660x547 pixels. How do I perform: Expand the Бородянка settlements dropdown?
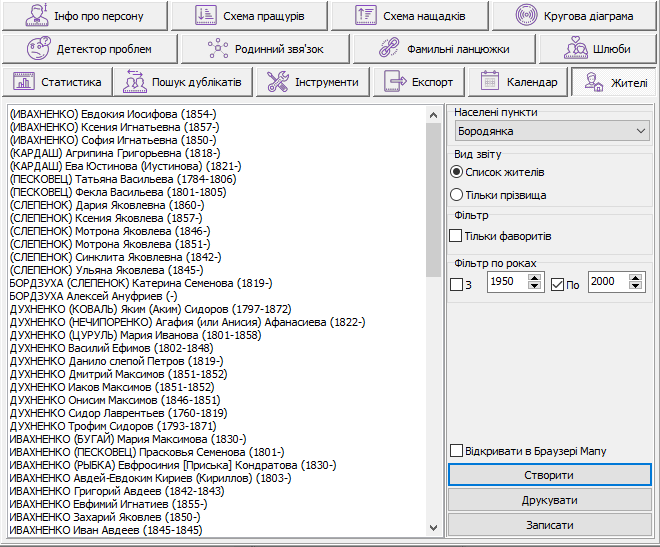[549, 131]
